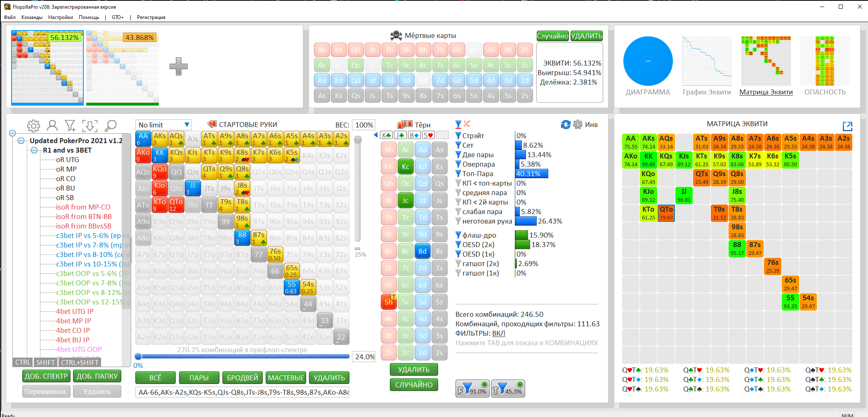Viewport: 868px width, 417px height.
Task: Toggle the Сет filter funnel
Action: [x=458, y=145]
